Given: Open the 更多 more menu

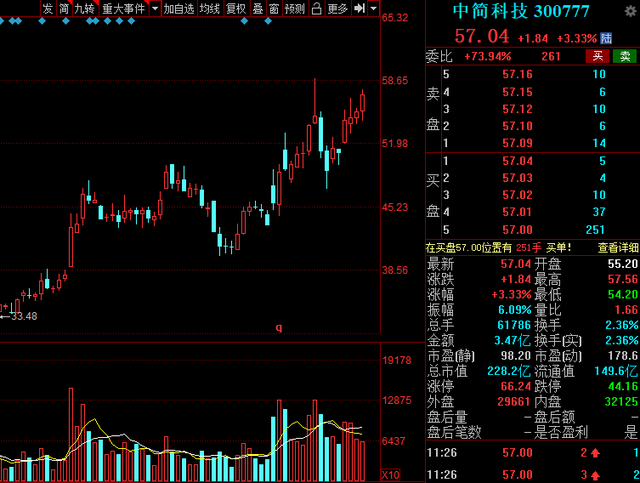Looking at the screenshot, I should (338, 8).
